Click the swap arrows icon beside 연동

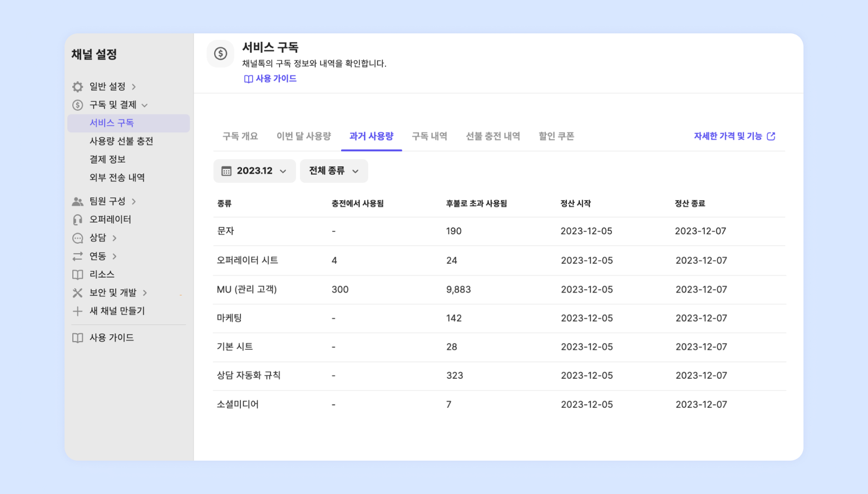78,256
